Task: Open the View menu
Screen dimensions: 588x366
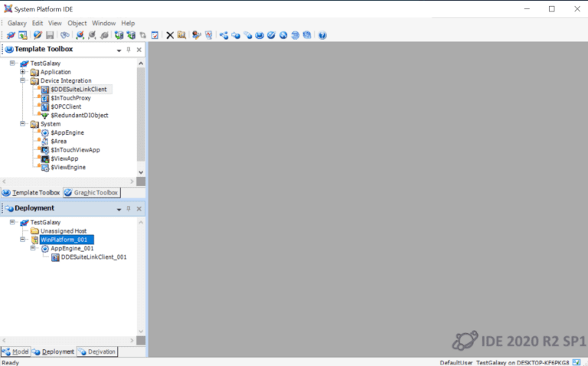Action: pos(55,23)
